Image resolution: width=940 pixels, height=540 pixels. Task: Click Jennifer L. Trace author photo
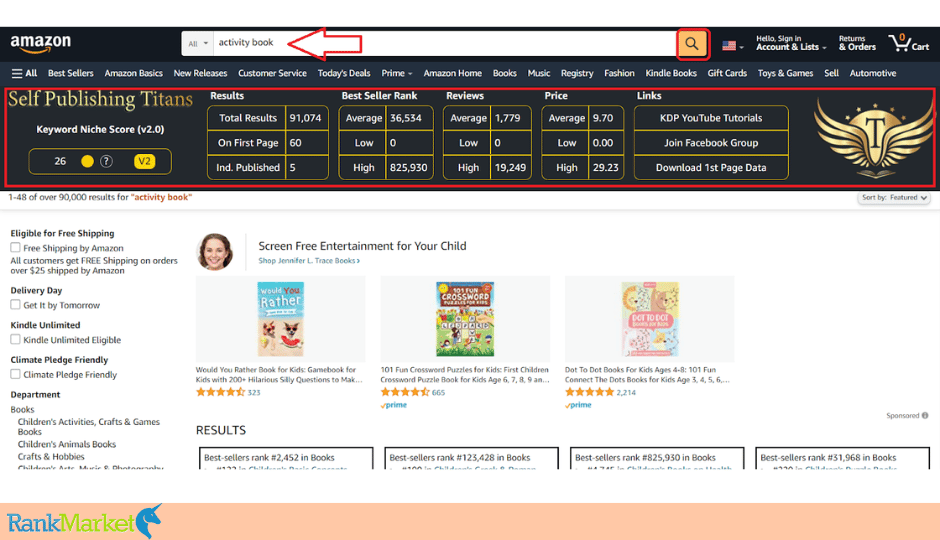215,252
